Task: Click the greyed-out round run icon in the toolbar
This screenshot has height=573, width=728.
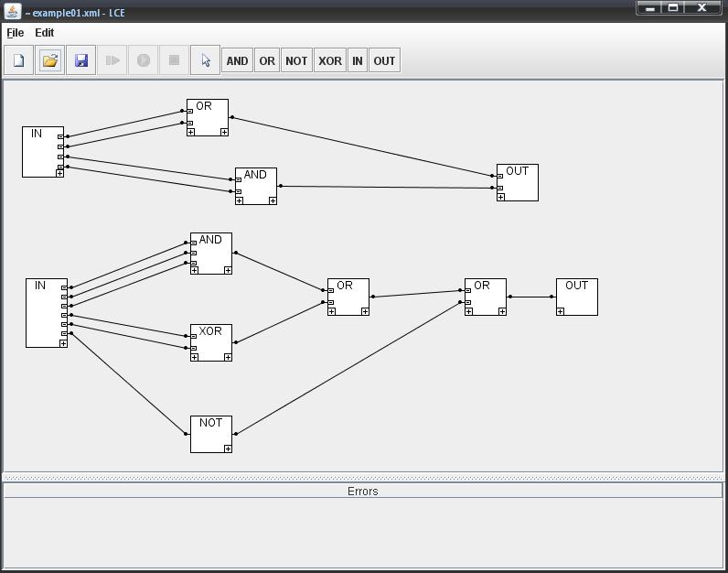Action: 143,60
